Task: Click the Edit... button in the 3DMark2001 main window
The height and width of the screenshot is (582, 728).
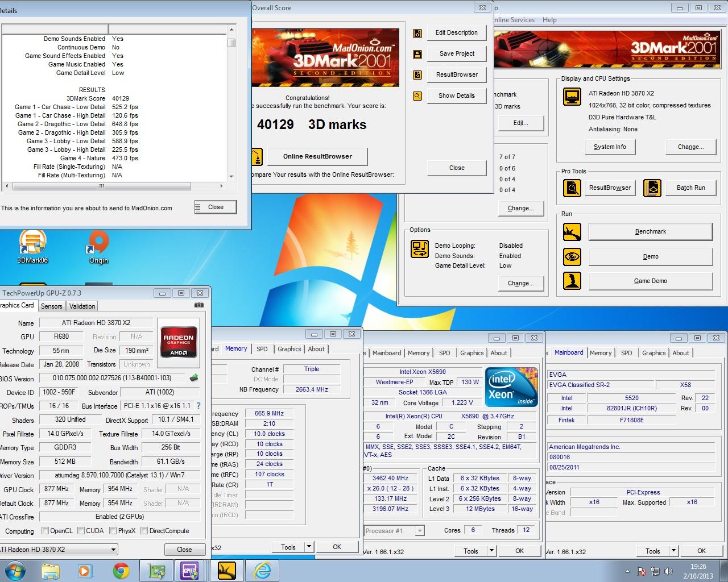Action: pos(520,123)
